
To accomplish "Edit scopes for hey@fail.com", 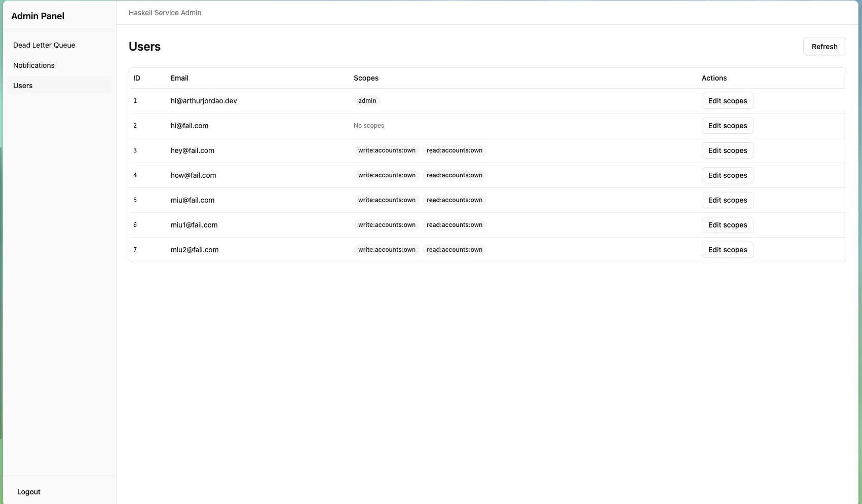I will [x=728, y=150].
